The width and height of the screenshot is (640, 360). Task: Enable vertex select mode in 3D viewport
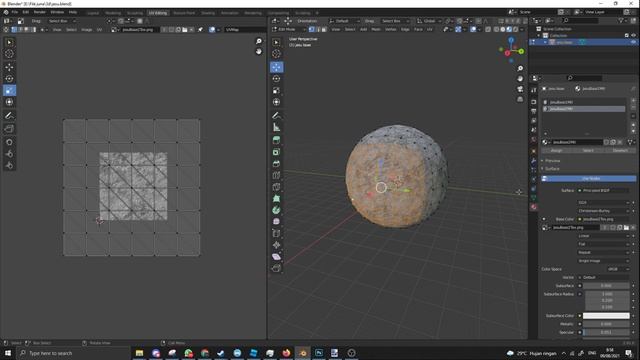click(x=312, y=29)
